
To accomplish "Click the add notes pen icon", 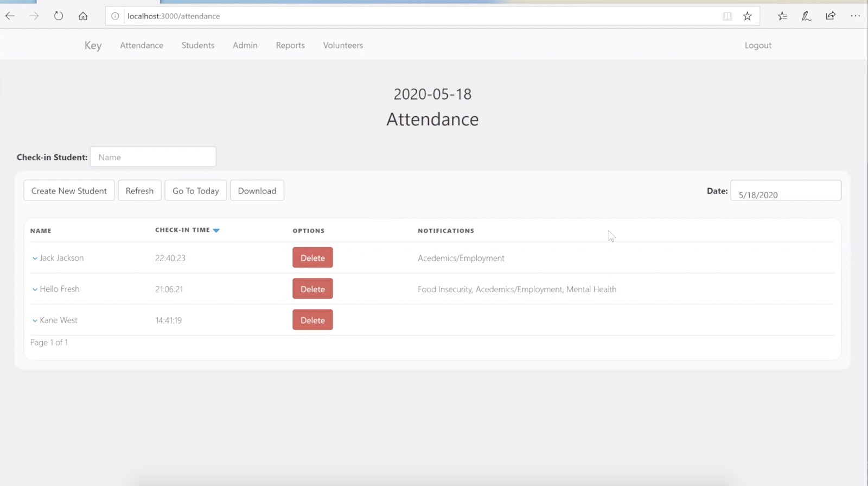I will point(806,16).
